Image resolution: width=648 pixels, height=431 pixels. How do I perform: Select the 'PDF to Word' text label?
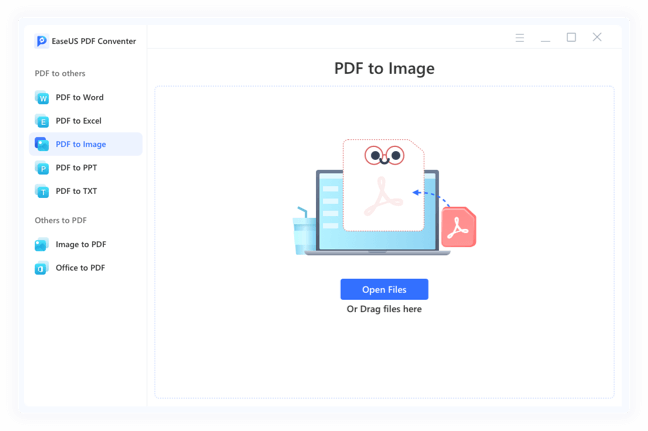(x=80, y=98)
